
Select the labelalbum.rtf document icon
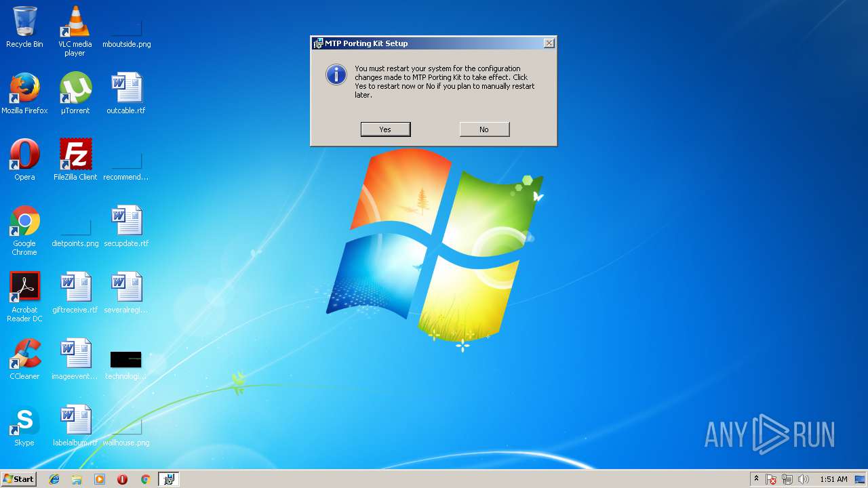pyautogui.click(x=75, y=426)
